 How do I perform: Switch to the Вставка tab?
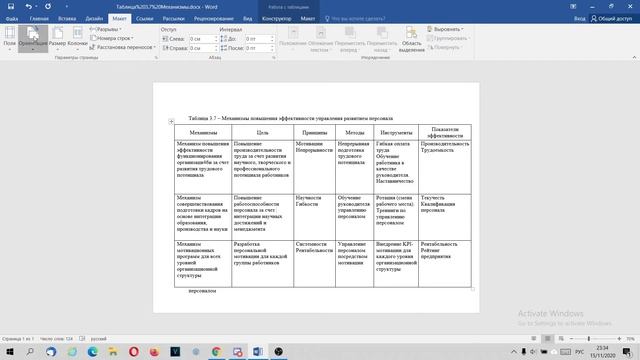pos(67,19)
